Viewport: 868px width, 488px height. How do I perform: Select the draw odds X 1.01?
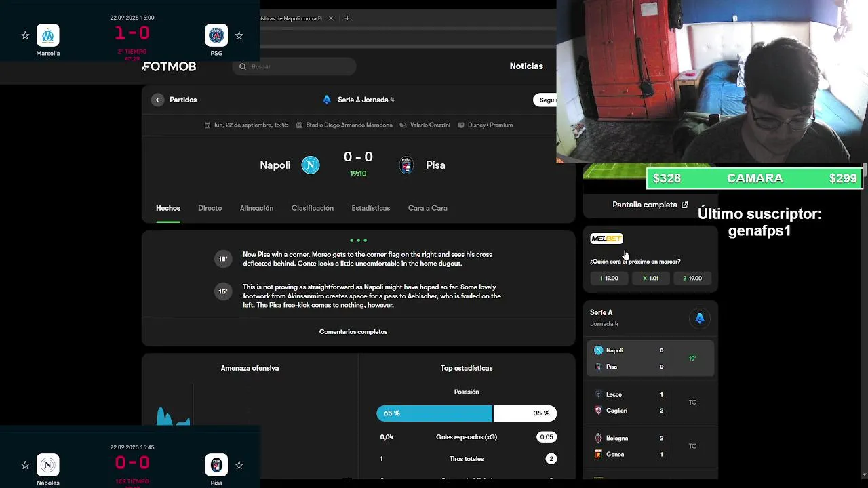(x=650, y=278)
